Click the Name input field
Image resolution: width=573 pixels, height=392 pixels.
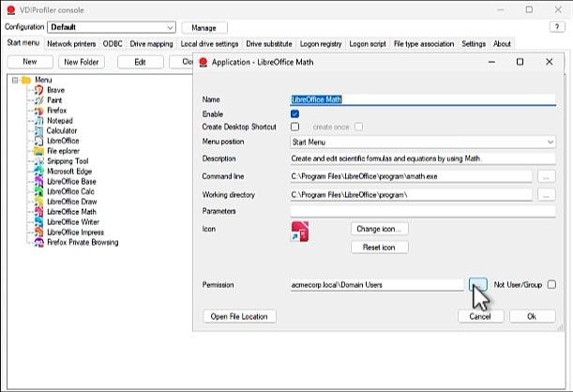(x=423, y=99)
